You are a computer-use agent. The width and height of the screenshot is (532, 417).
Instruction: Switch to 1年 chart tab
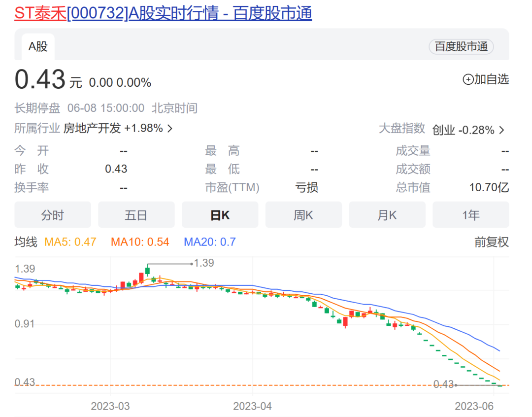pos(471,215)
